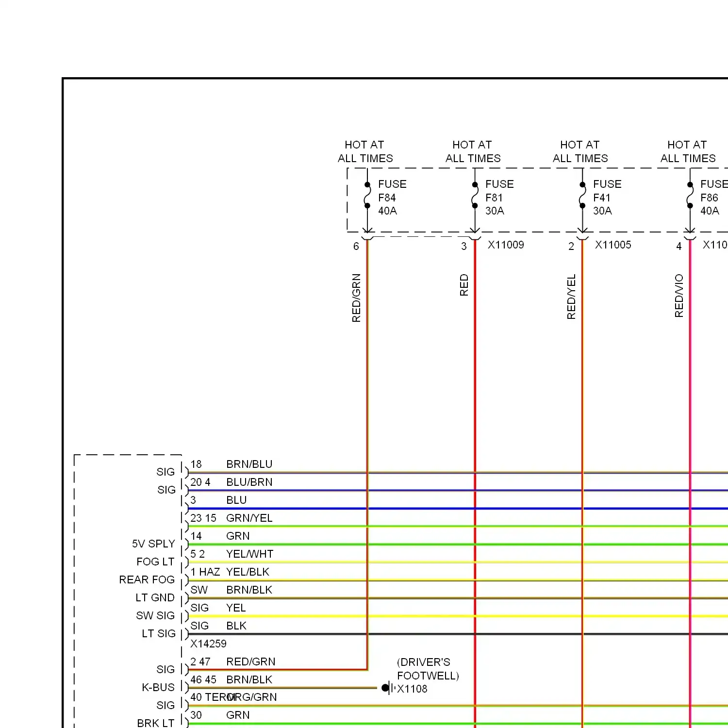Image resolution: width=728 pixels, height=728 pixels.
Task: Click the 5V SPLY pin label
Action: point(153,544)
